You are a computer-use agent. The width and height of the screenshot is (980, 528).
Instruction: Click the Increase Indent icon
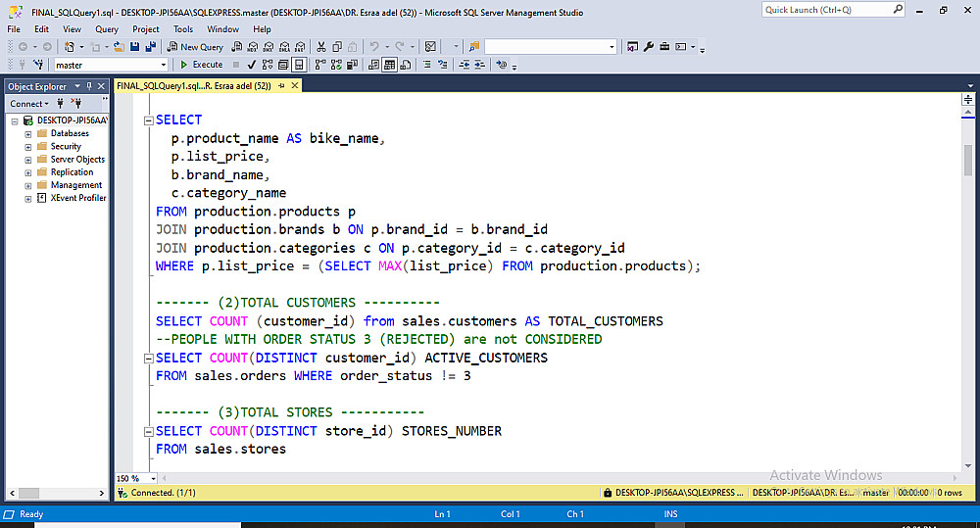(x=480, y=65)
